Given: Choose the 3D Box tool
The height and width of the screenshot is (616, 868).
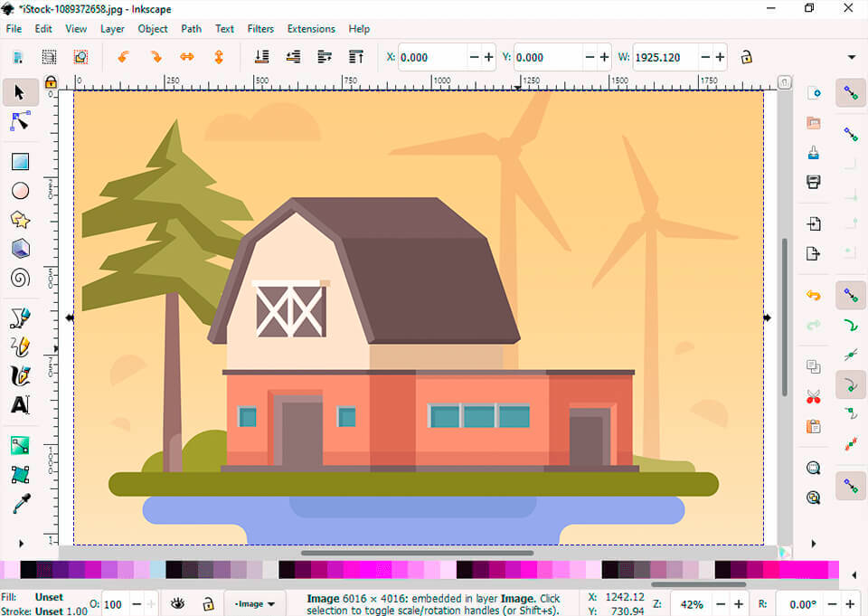Looking at the screenshot, I should pos(20,248).
